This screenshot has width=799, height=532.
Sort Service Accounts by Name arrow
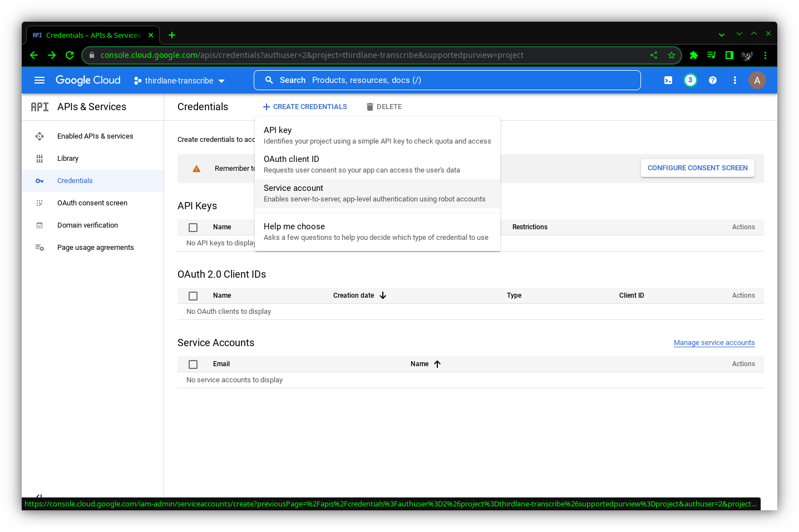(x=437, y=364)
